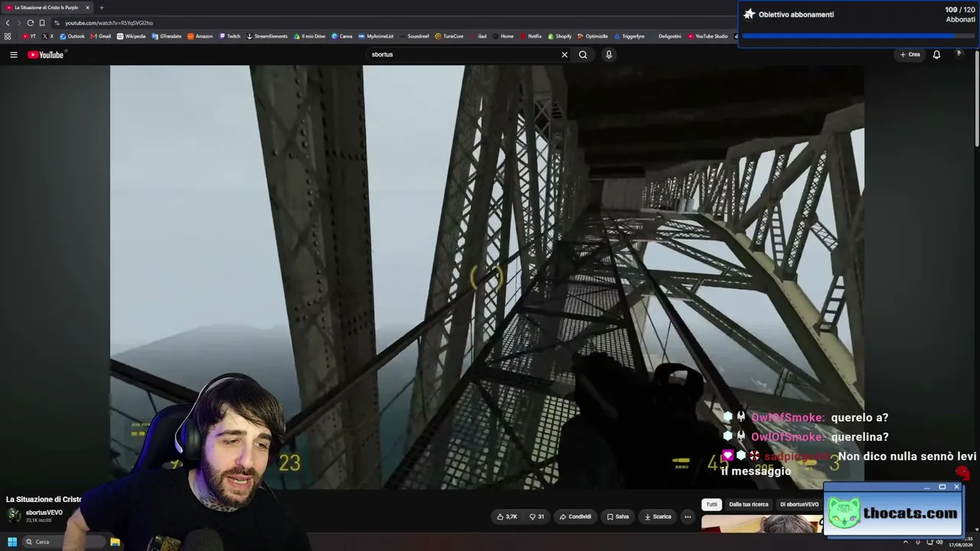The height and width of the screenshot is (551, 980).
Task: Save the video with Salva
Action: (618, 517)
